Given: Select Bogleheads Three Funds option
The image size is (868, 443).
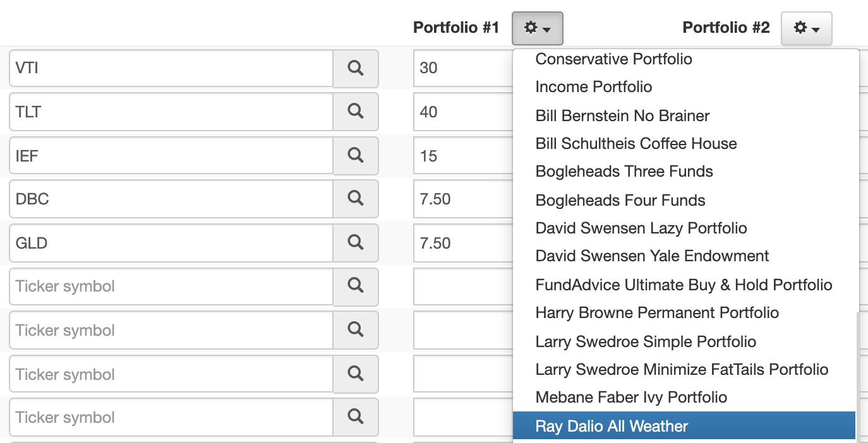Looking at the screenshot, I should coord(624,172).
